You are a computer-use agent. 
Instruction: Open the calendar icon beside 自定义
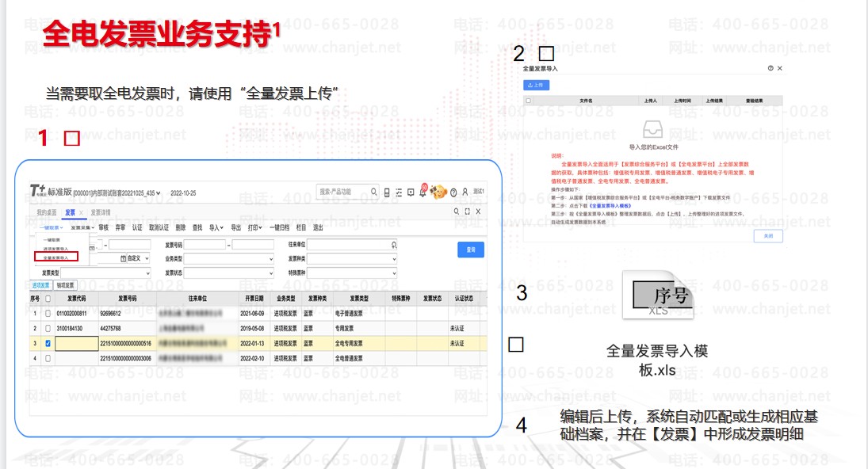124,258
